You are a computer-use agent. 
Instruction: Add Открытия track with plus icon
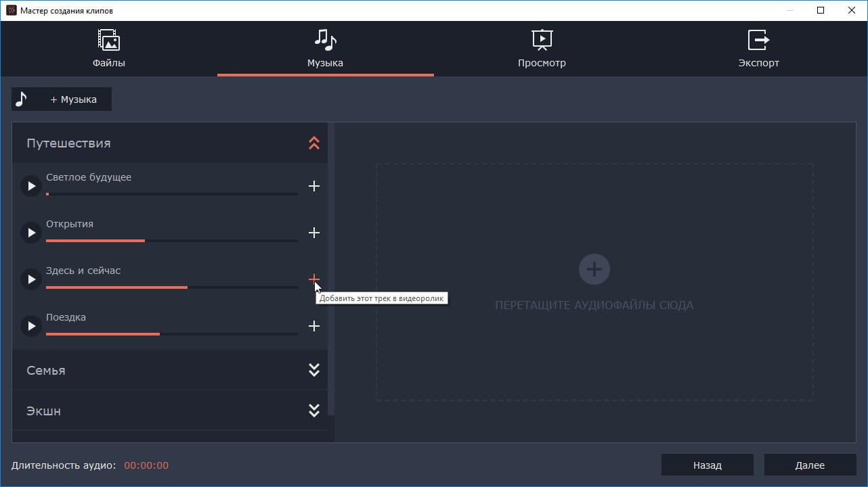click(x=314, y=233)
